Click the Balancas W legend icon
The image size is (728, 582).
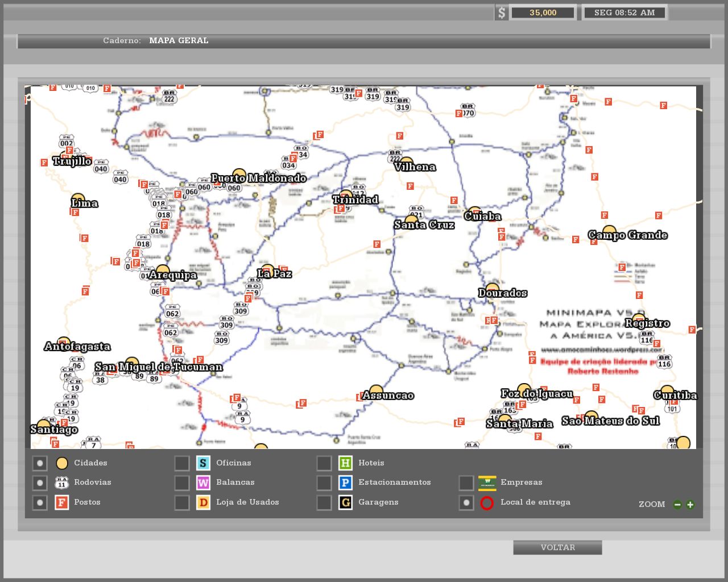[x=203, y=483]
